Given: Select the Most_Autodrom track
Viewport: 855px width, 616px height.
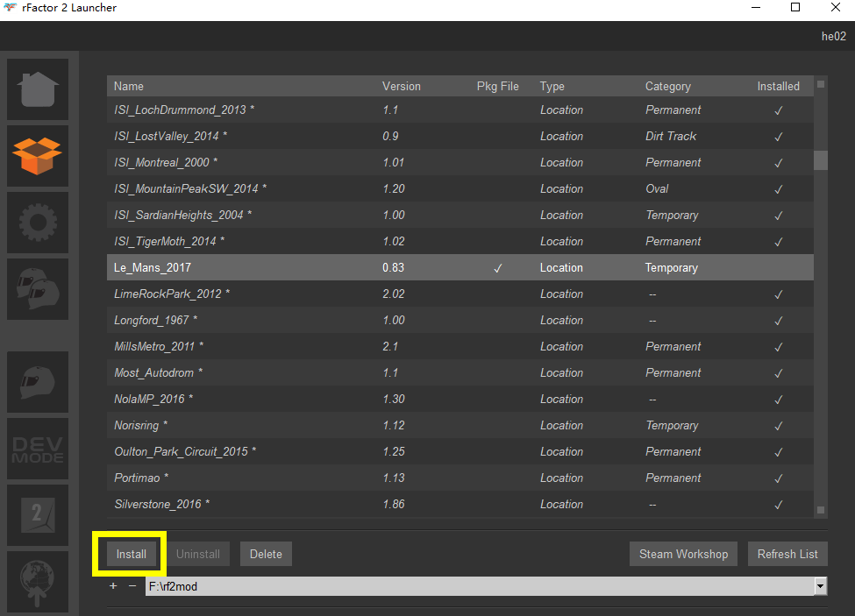Looking at the screenshot, I should (x=460, y=372).
